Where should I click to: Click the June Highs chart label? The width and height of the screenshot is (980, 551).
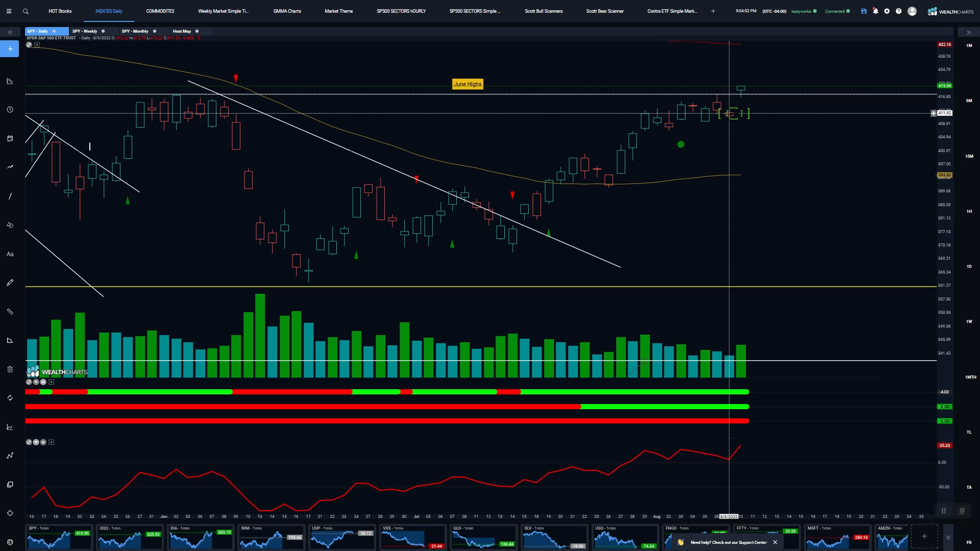(468, 84)
